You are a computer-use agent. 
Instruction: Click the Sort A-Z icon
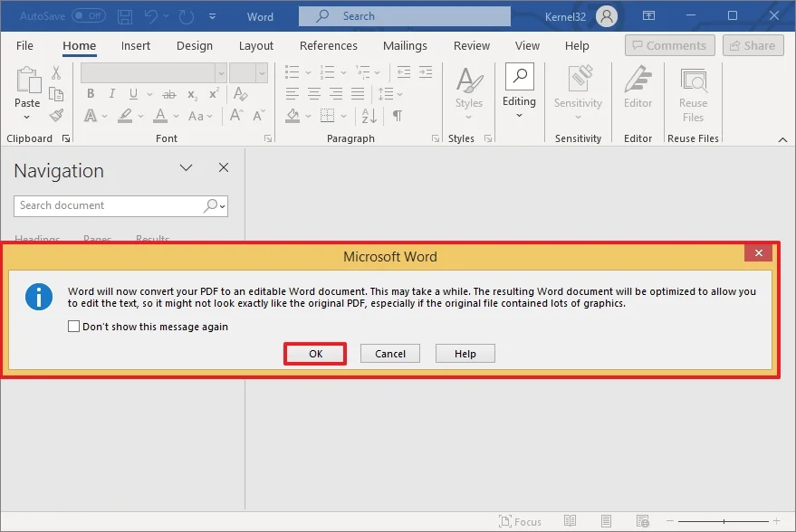tap(369, 116)
